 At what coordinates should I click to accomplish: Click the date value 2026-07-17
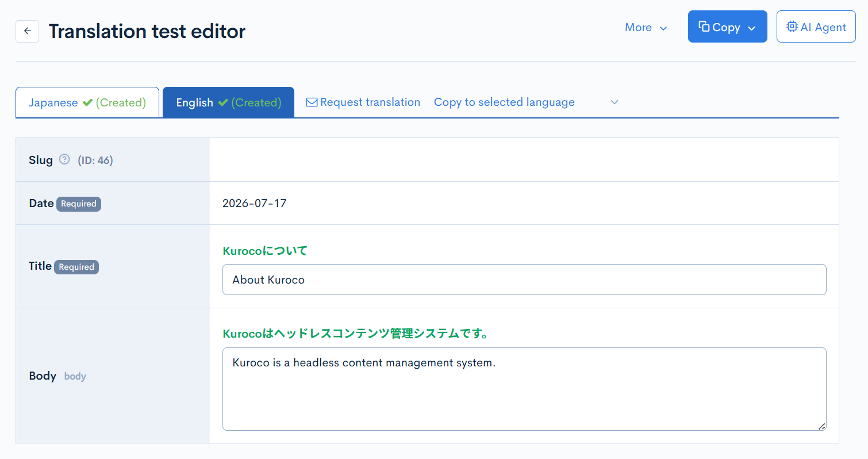click(254, 203)
